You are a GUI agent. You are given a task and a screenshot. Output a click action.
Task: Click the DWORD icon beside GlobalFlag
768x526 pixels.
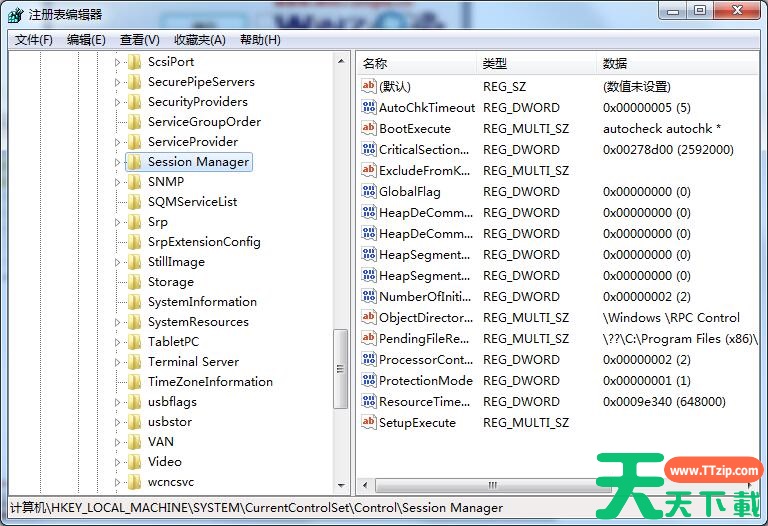click(368, 191)
